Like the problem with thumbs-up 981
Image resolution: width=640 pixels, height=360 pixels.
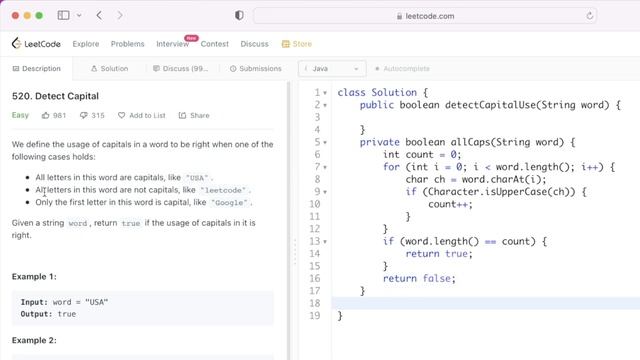(53, 116)
